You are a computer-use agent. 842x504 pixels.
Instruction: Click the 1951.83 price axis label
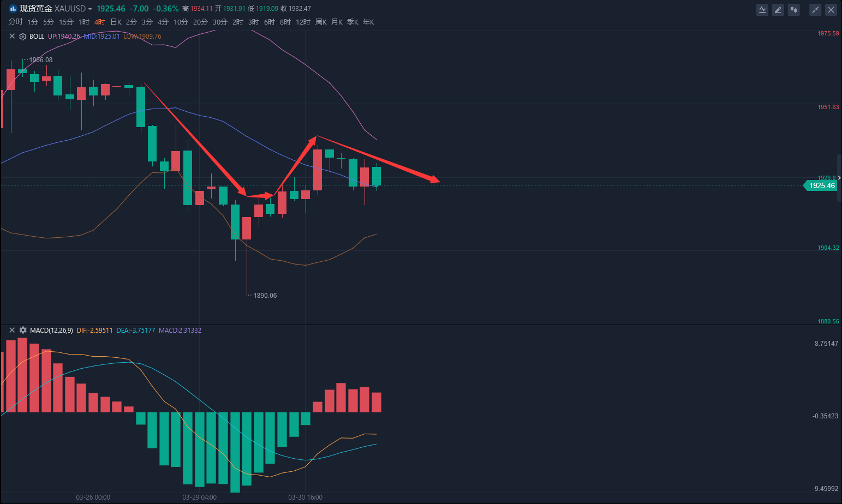[x=828, y=107]
